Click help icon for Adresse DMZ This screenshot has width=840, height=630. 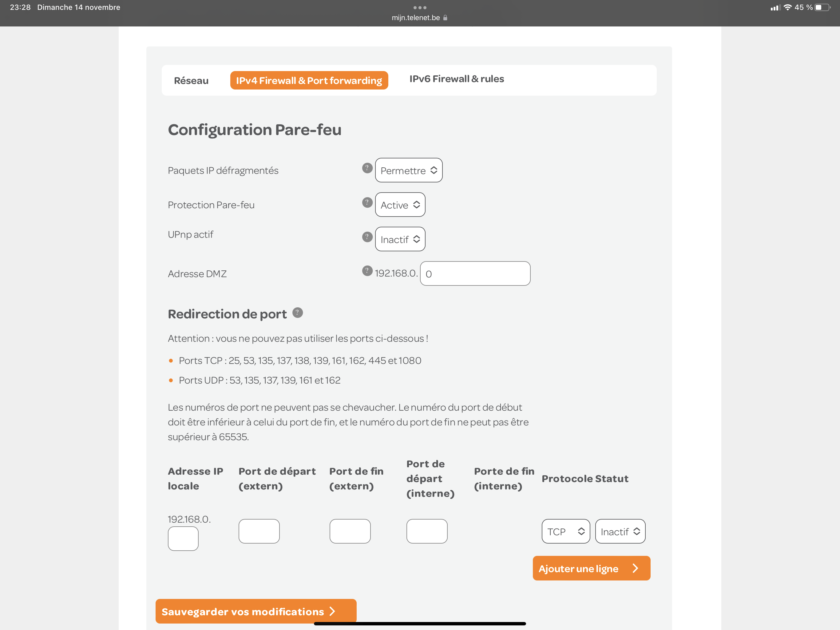click(367, 270)
